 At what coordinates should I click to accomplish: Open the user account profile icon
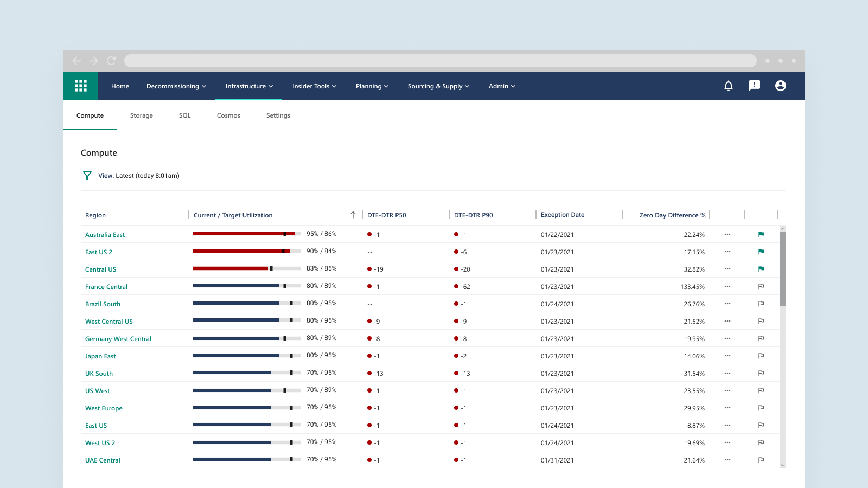point(780,86)
